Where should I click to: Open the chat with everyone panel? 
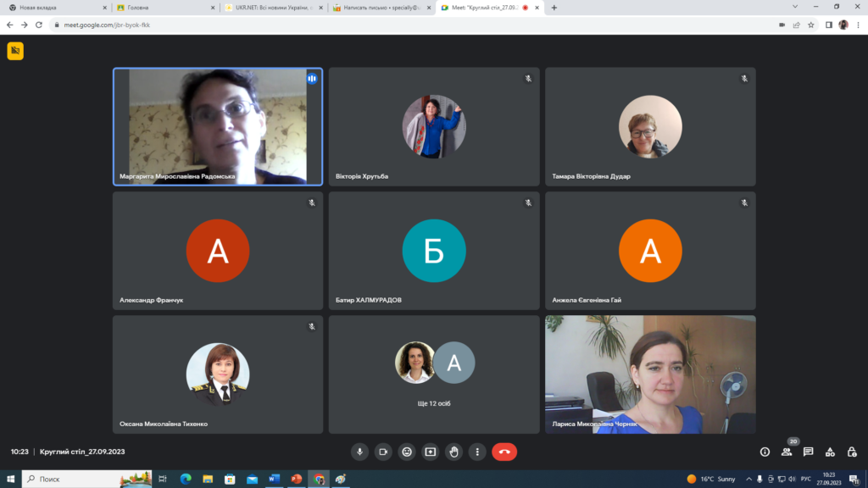(809, 452)
